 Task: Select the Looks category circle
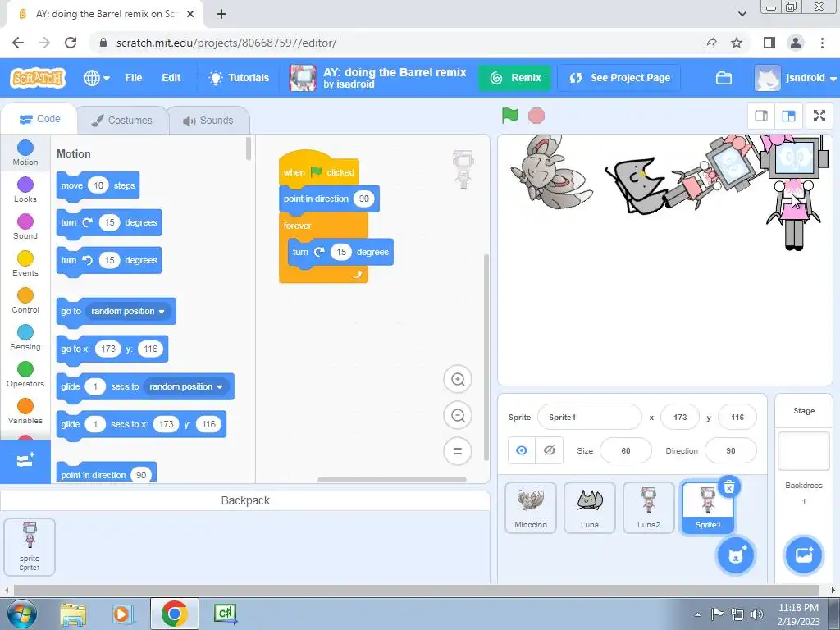click(25, 185)
